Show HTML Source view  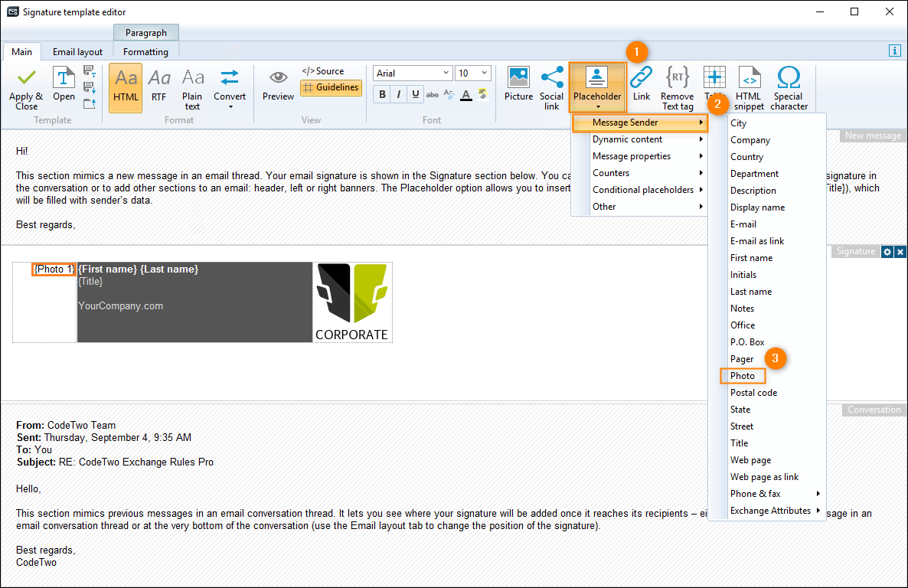(323, 71)
